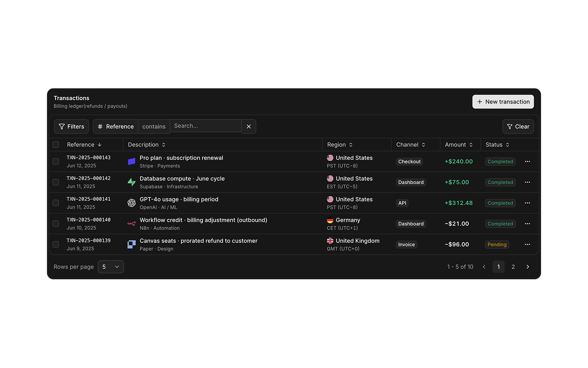
Task: Click 'Canvas seats · prorated refund to customer'
Action: point(198,241)
